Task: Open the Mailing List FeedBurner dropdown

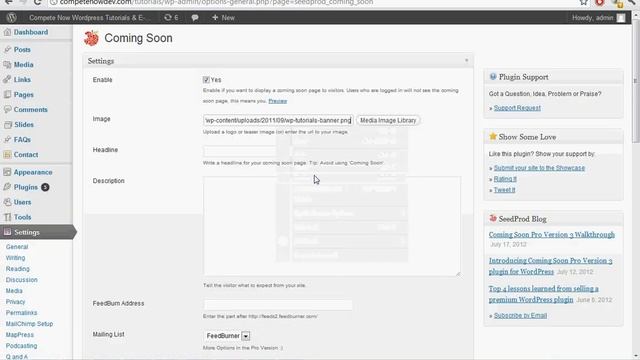Action: click(227, 336)
